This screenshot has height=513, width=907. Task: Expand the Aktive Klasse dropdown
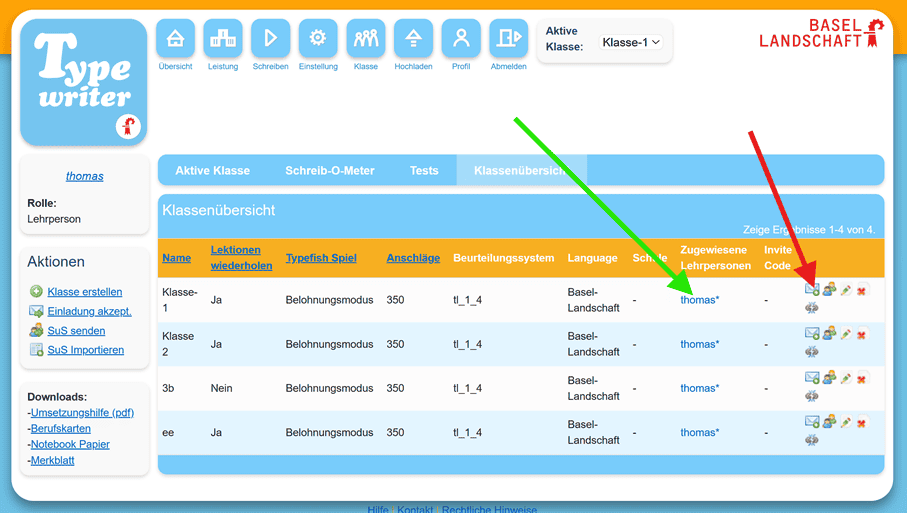[x=631, y=42]
